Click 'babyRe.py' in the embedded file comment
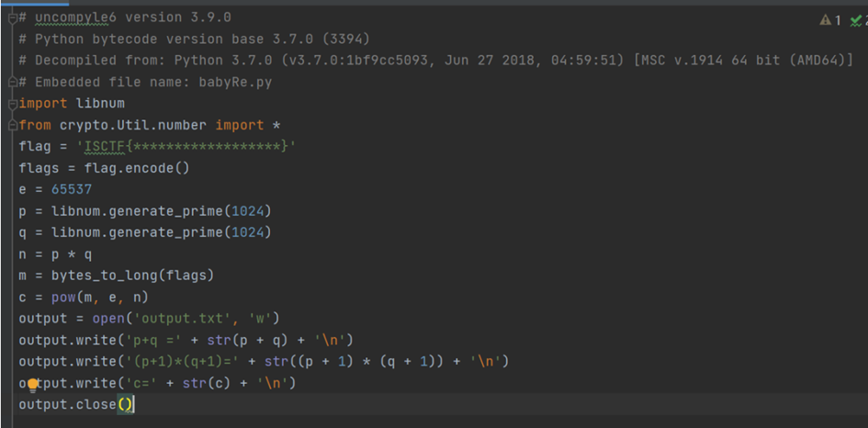 tap(235, 83)
